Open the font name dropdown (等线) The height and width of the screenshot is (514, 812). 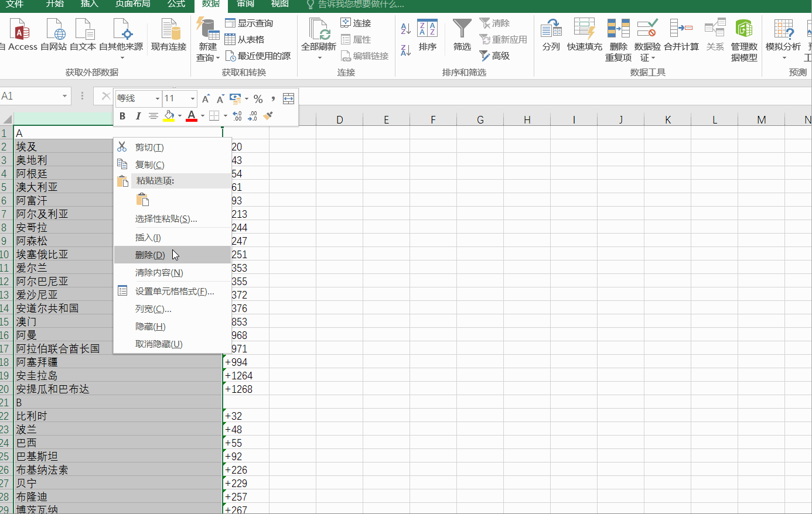(x=157, y=98)
